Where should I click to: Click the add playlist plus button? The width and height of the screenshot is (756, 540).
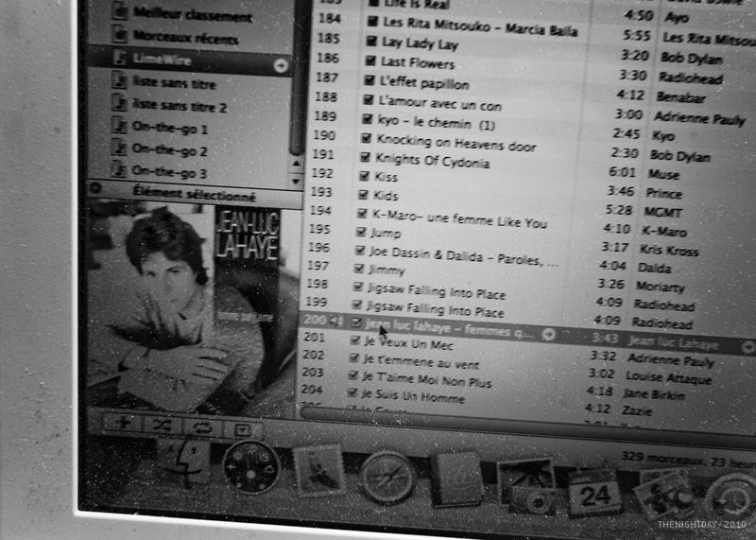[124, 423]
